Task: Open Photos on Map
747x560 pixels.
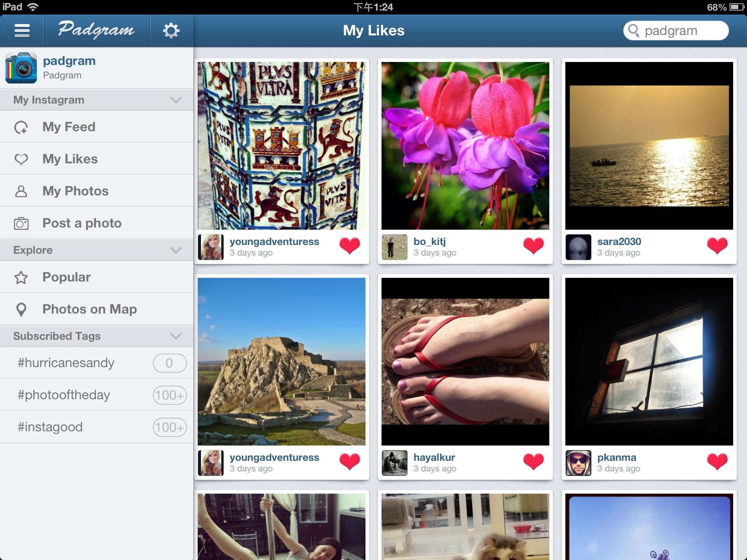Action: pos(97,309)
